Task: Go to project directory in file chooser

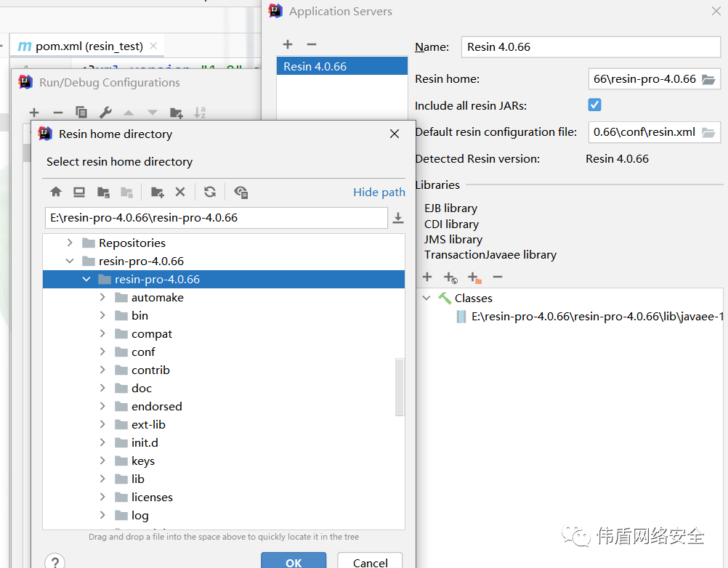Action: coord(103,192)
